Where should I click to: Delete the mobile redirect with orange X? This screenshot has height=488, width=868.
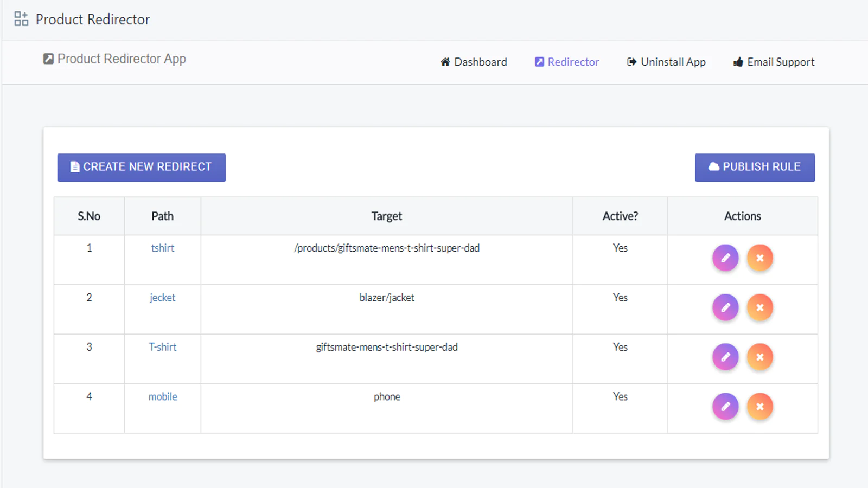pyautogui.click(x=760, y=407)
